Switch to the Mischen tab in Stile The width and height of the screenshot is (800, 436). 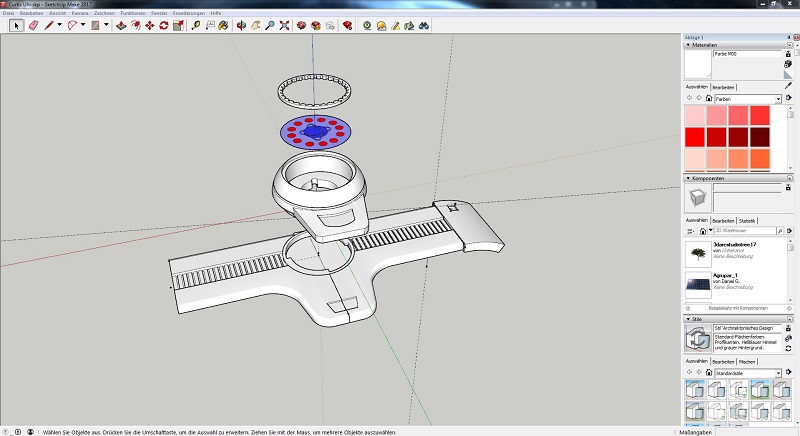pos(746,360)
